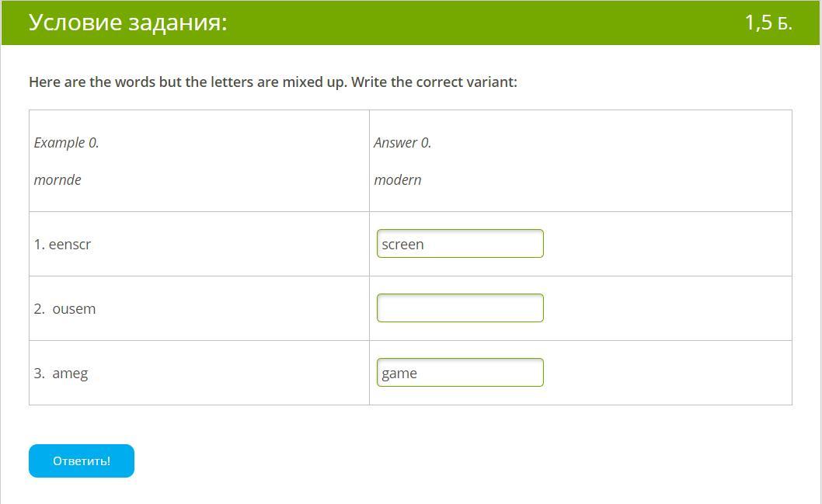The height and width of the screenshot is (504, 822).
Task: Focus the empty answer field for ousem
Action: click(x=460, y=308)
